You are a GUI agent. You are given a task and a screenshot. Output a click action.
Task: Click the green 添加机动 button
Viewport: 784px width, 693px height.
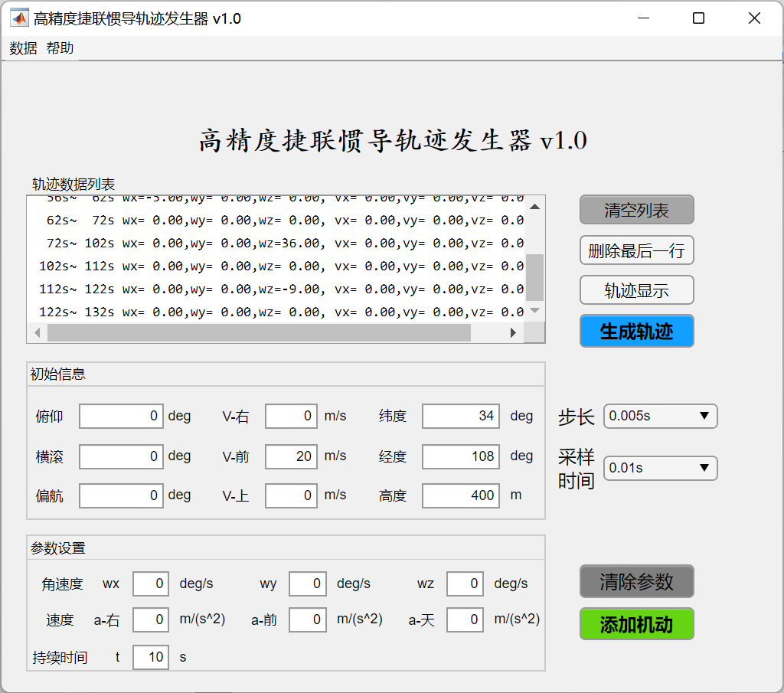pyautogui.click(x=636, y=624)
